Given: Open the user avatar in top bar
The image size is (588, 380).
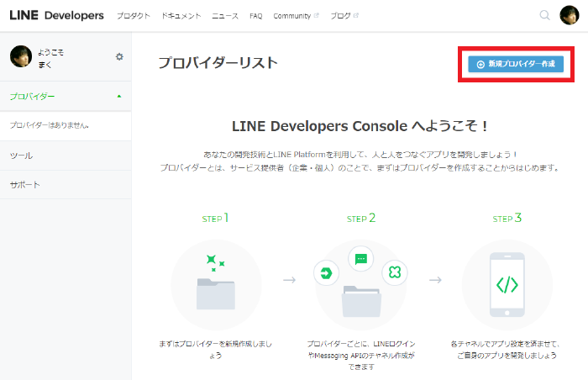Looking at the screenshot, I should [x=569, y=15].
